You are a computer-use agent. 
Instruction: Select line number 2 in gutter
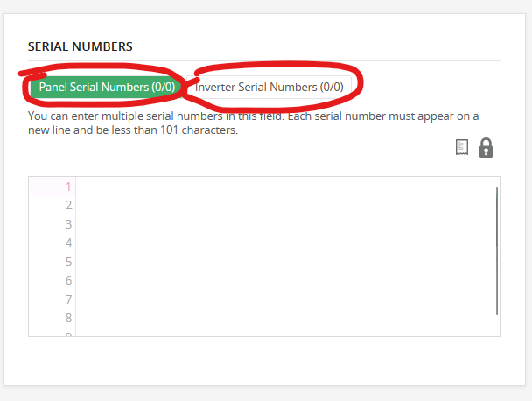[x=67, y=205]
